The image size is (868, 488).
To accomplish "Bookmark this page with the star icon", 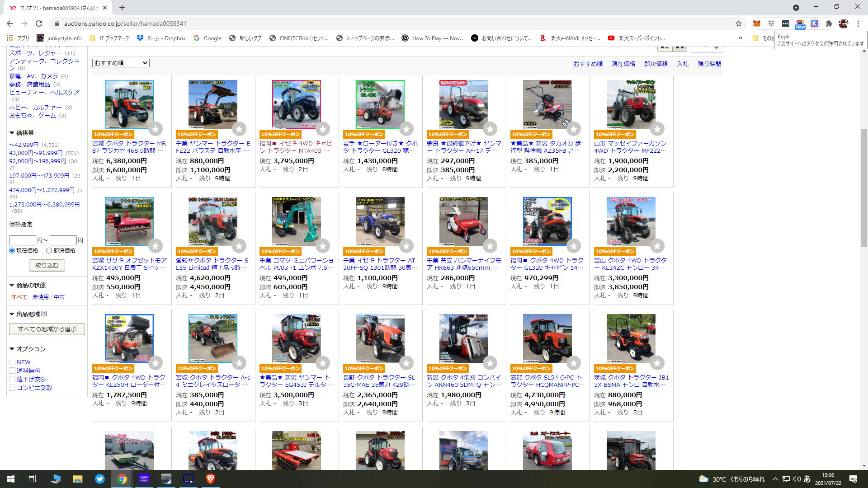I will coord(739,23).
